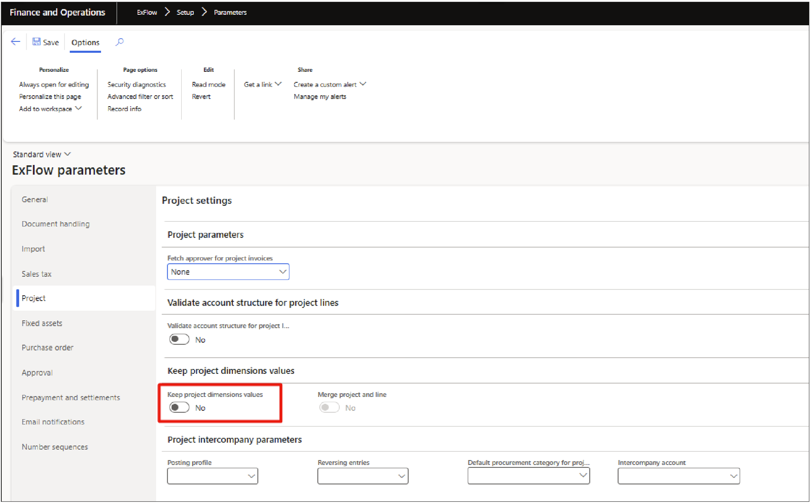Viewport: 812px width, 504px height.
Task: Open the Posting profile dropdown
Action: point(213,476)
